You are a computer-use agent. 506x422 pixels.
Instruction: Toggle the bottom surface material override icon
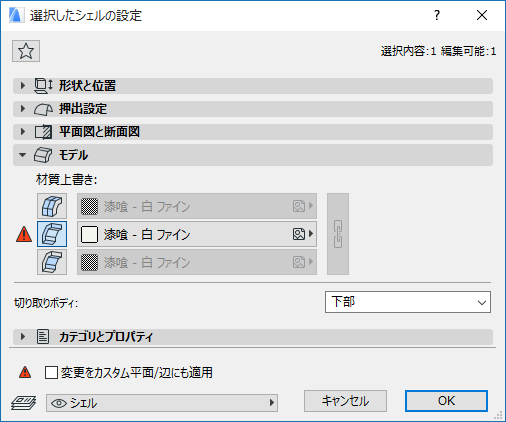52,262
